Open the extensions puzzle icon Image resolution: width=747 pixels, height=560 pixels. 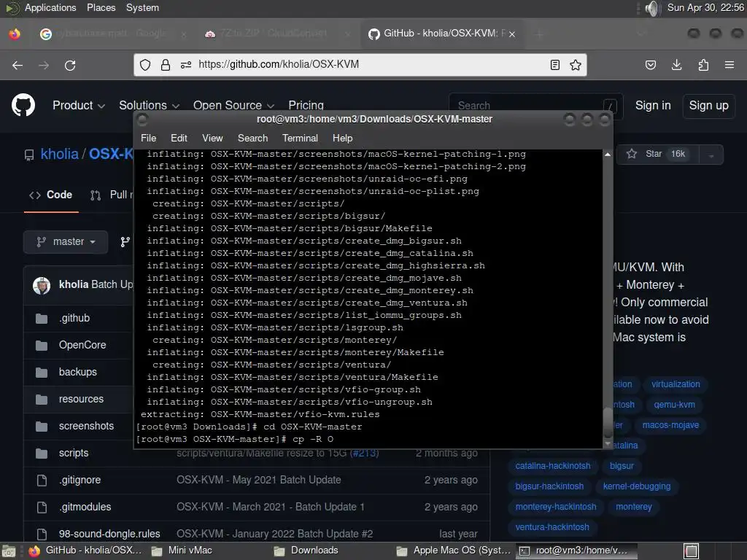(x=703, y=65)
